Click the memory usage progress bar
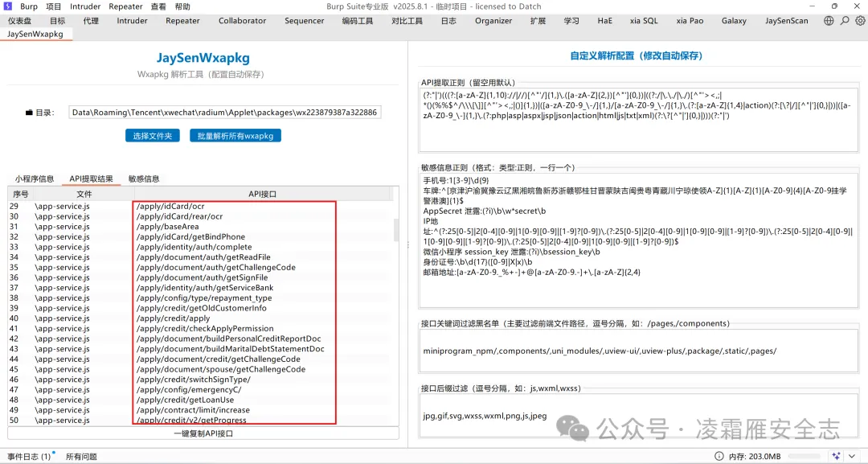 [x=805, y=456]
